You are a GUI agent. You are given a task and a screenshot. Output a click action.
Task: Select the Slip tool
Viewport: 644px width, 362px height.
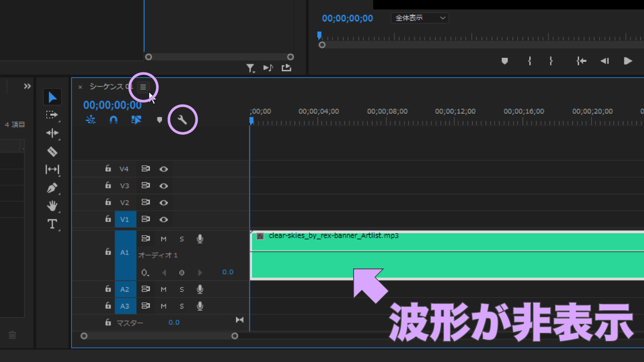[52, 169]
